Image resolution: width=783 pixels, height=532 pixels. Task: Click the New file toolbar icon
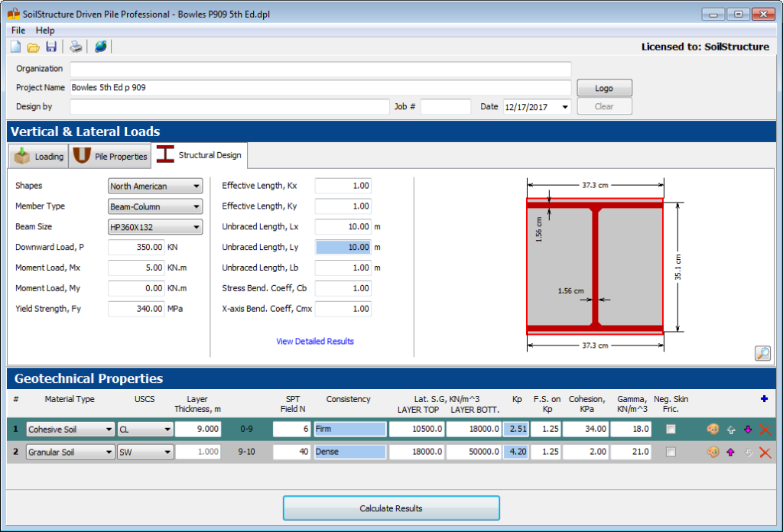[16, 47]
